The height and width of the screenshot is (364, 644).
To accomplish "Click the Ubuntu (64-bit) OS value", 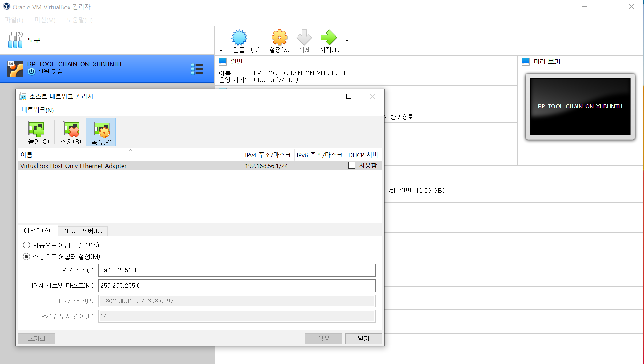I will [x=276, y=80].
